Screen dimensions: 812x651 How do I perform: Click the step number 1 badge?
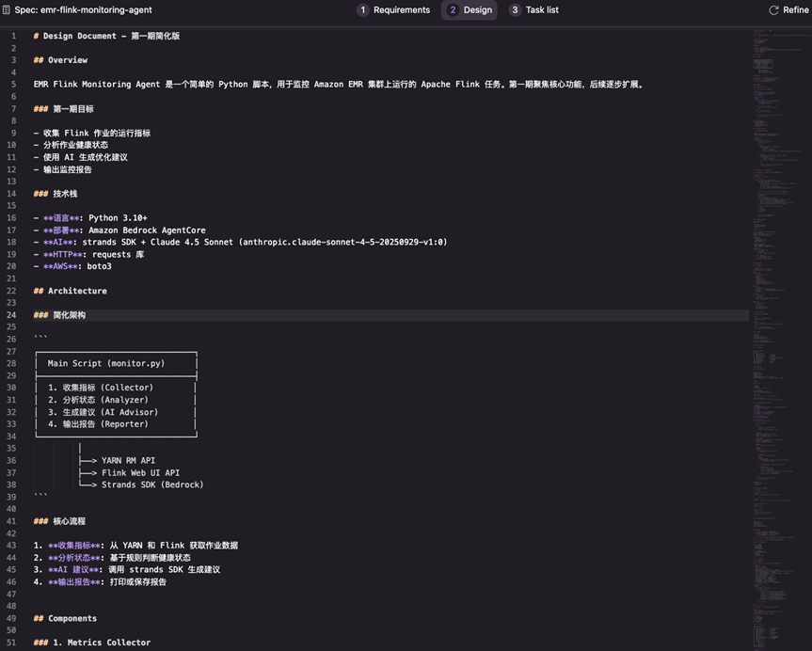363,9
